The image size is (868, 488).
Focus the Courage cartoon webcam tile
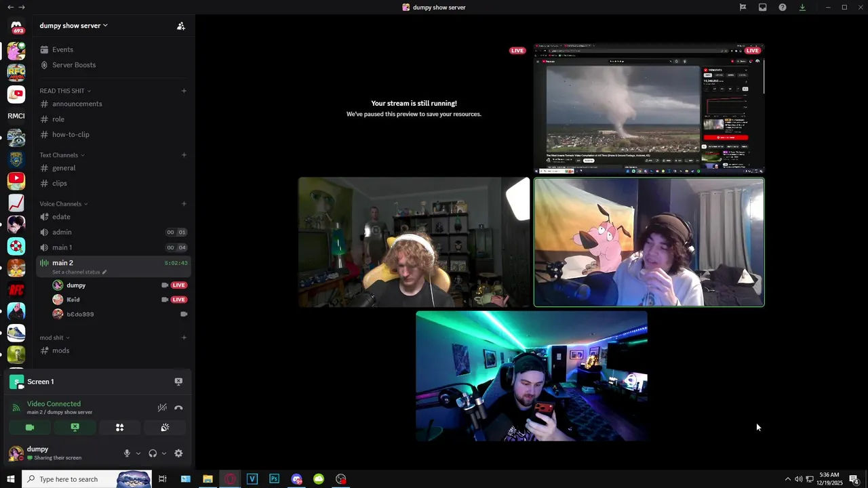pyautogui.click(x=649, y=242)
